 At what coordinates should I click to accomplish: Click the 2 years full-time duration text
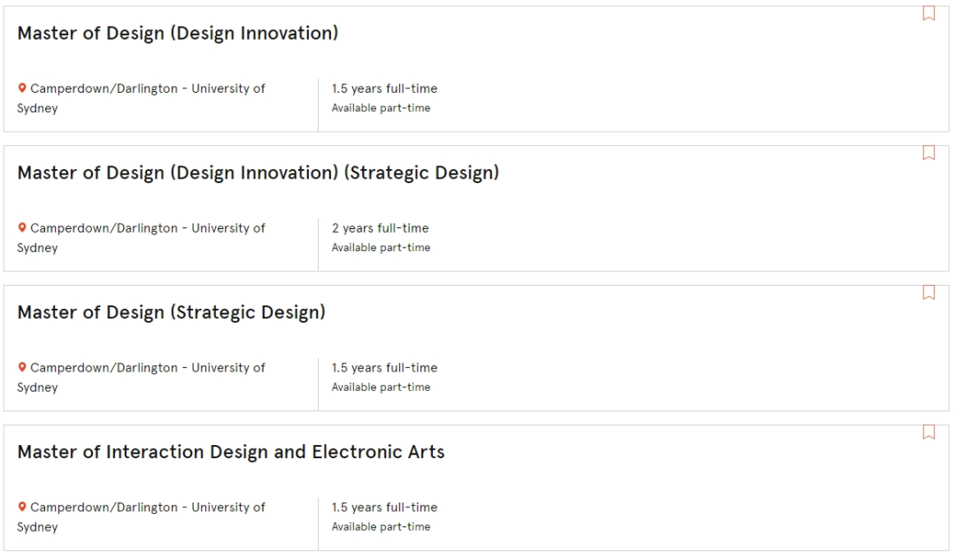tap(380, 228)
